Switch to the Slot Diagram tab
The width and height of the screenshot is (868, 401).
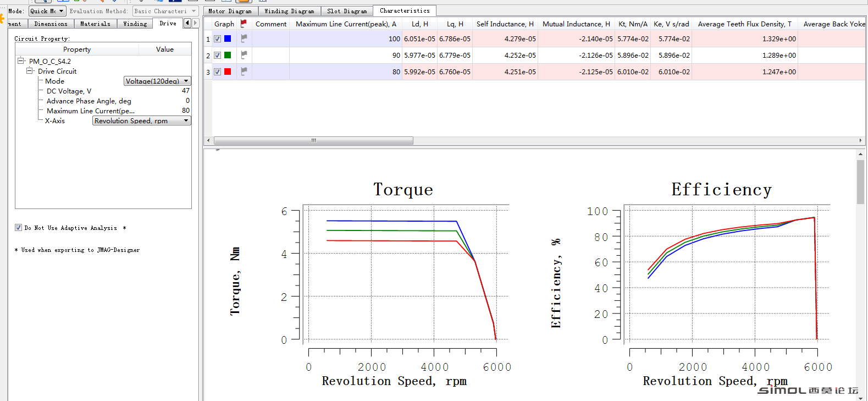click(347, 11)
